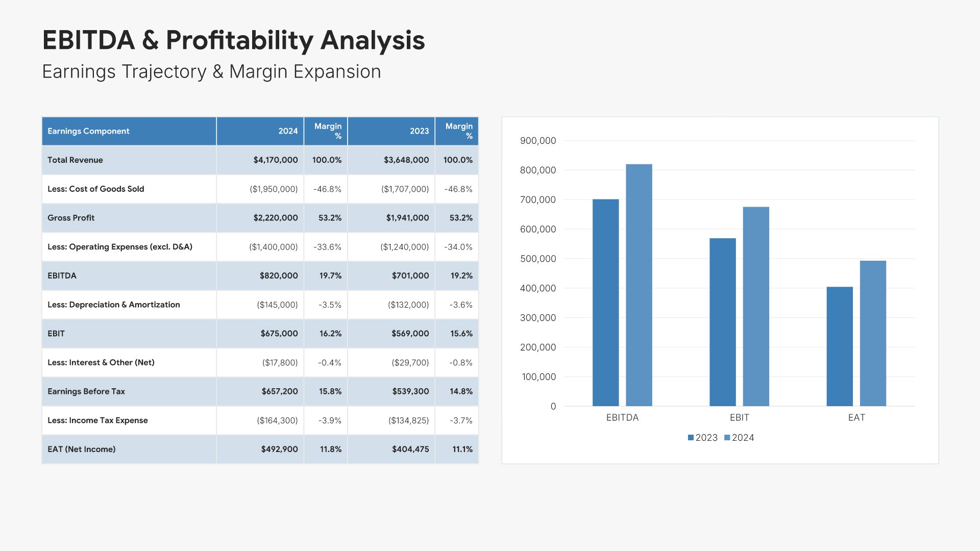
Task: Click the 2024 EBIT chart bar
Action: tap(756, 306)
